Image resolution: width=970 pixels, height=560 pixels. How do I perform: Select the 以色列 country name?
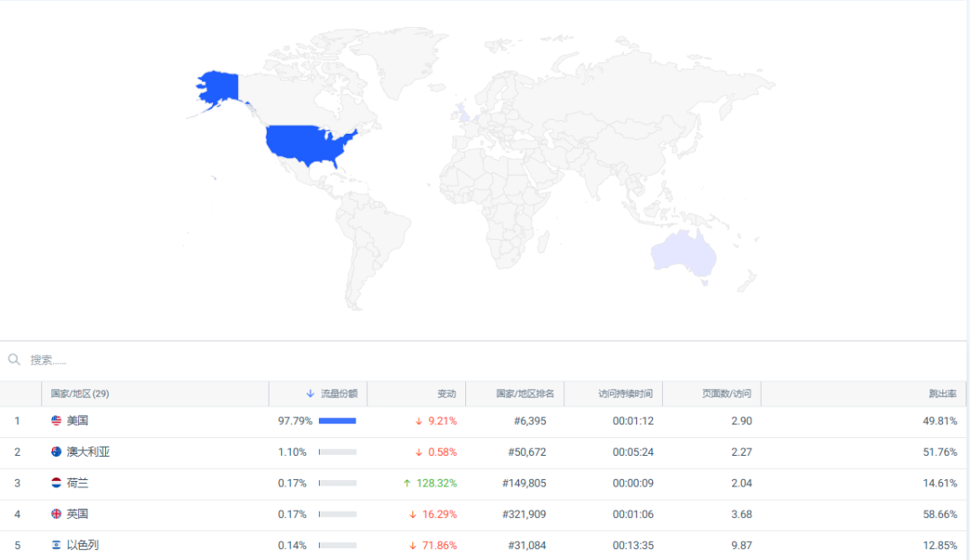coord(83,546)
